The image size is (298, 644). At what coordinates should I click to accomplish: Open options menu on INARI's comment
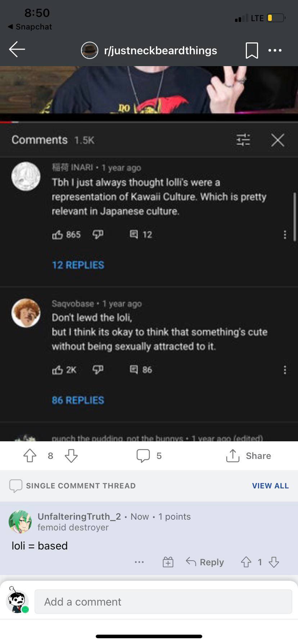click(285, 235)
